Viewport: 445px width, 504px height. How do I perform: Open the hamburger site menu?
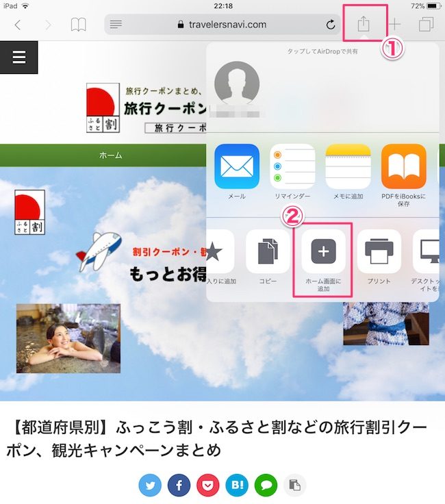[x=19, y=58]
